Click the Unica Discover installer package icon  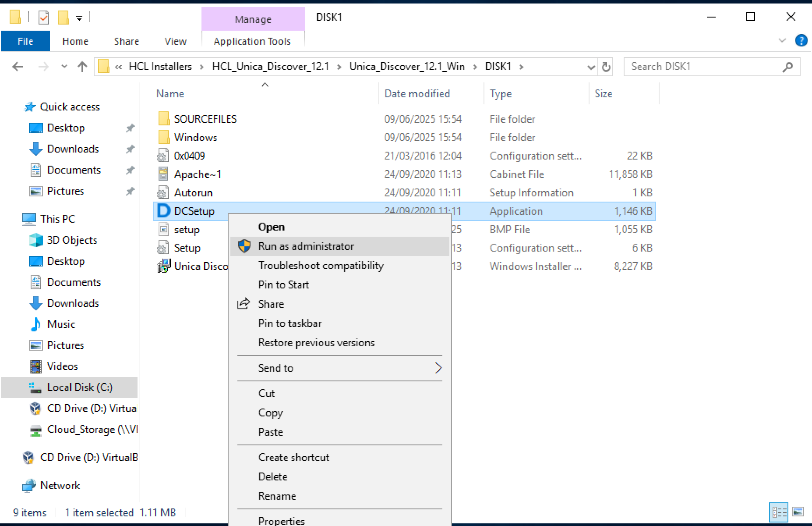[x=163, y=266]
